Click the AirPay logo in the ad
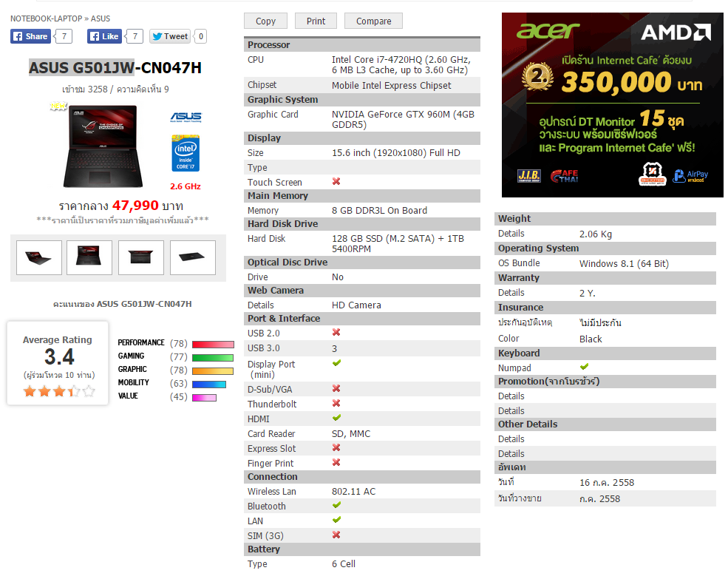The image size is (728, 579). point(690,176)
